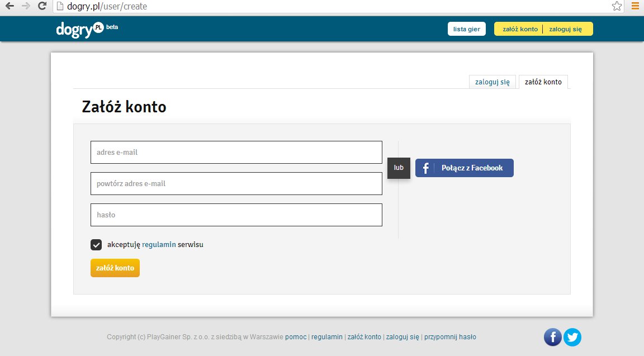The image size is (644, 356).
Task: Bookmark page with the star icon
Action: [617, 6]
